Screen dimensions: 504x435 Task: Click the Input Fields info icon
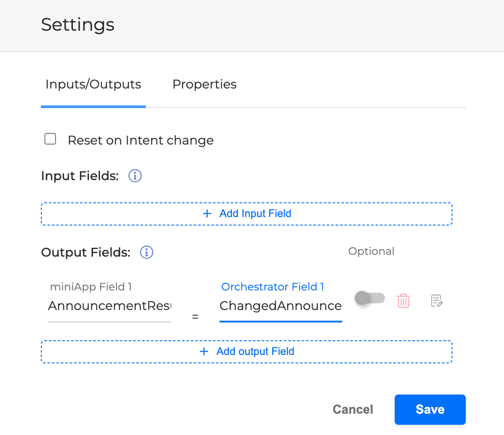click(135, 176)
